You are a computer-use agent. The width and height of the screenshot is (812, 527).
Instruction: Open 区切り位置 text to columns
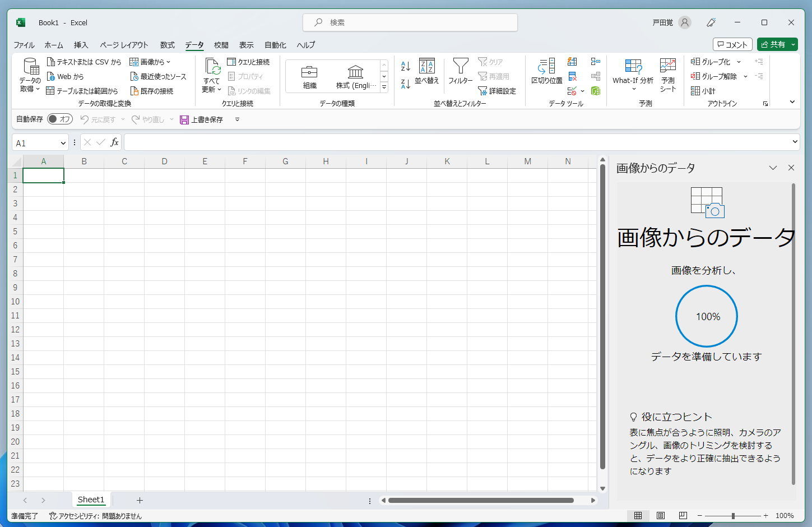(547, 72)
